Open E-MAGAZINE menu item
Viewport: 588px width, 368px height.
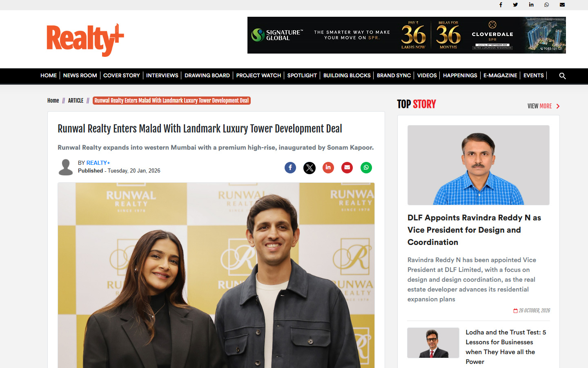pos(500,76)
